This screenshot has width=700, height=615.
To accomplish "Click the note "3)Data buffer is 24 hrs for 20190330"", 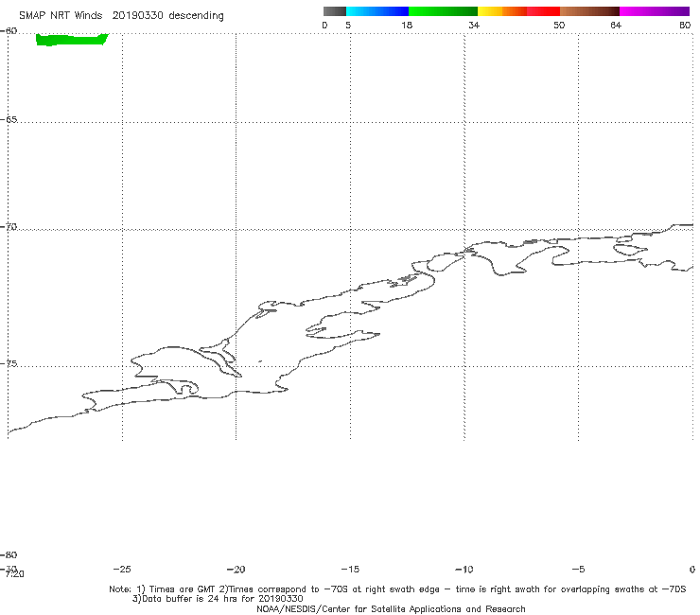I will coord(218,599).
